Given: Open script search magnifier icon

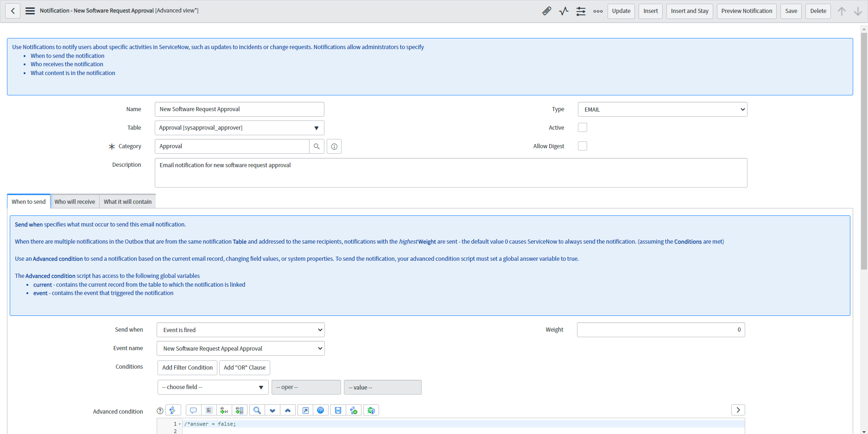Looking at the screenshot, I should 257,410.
